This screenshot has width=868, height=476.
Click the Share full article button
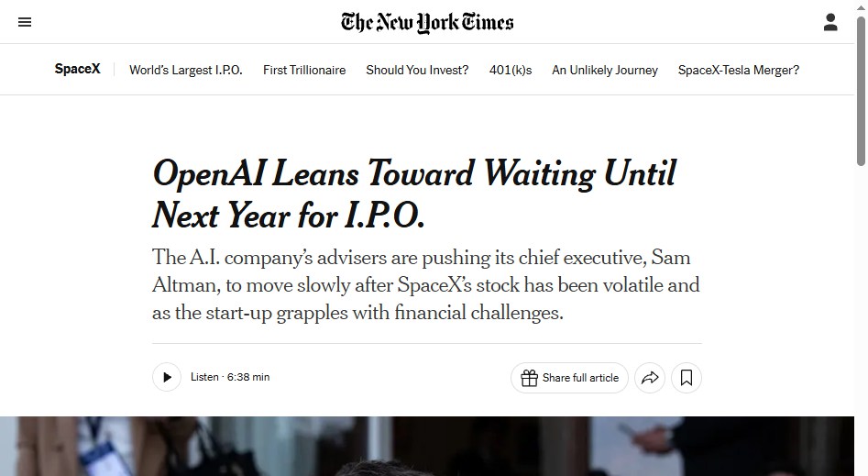[x=569, y=378]
